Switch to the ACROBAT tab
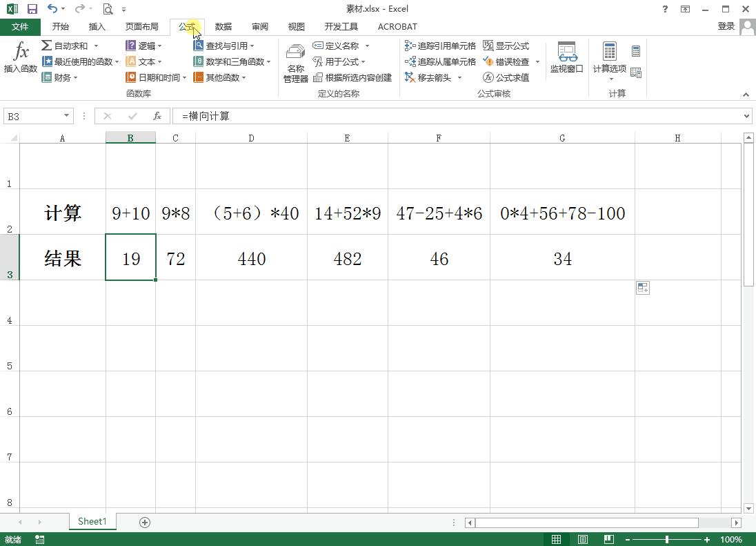 pos(397,26)
